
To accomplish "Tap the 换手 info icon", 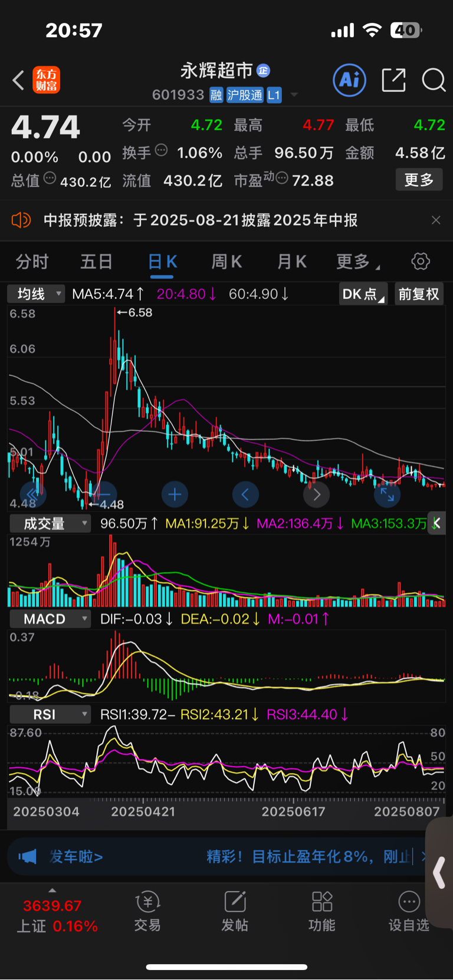I will [161, 150].
